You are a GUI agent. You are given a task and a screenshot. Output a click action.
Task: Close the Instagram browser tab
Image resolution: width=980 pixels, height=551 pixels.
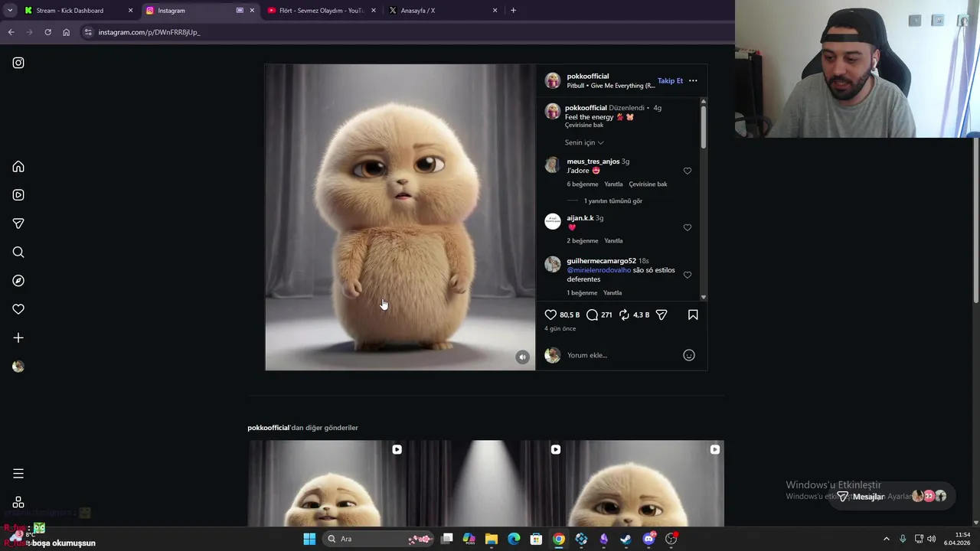[x=252, y=11]
